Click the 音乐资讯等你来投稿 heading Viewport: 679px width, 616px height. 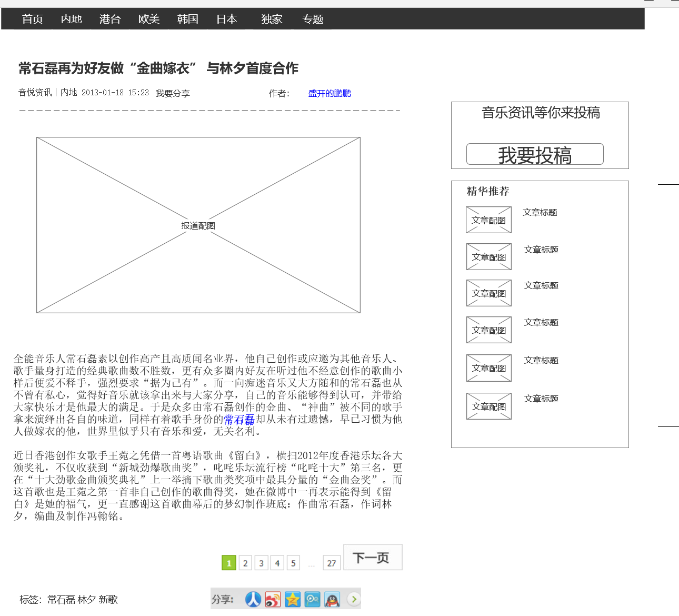541,113
